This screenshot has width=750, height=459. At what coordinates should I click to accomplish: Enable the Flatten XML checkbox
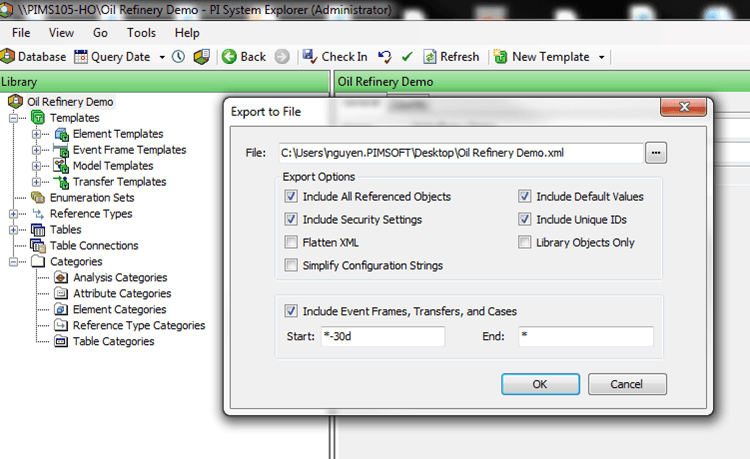(291, 242)
